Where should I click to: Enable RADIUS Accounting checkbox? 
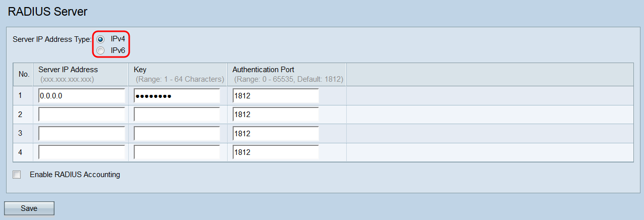[17, 175]
